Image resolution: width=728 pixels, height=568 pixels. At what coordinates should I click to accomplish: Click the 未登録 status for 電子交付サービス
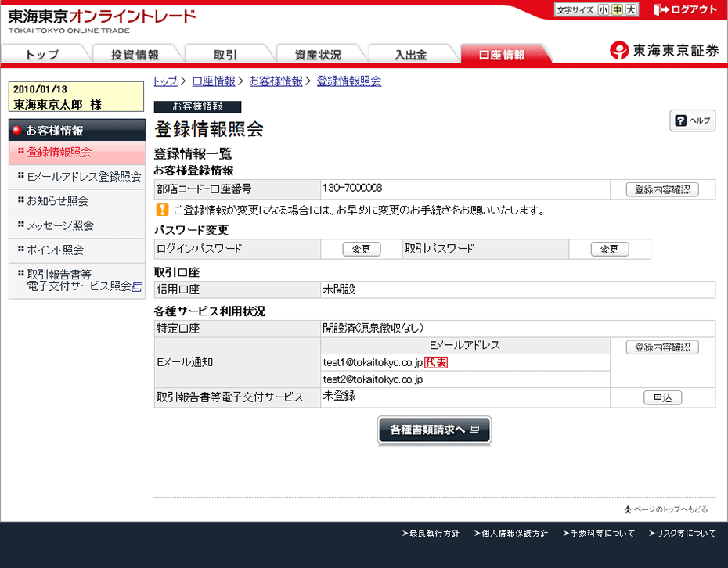coord(339,396)
